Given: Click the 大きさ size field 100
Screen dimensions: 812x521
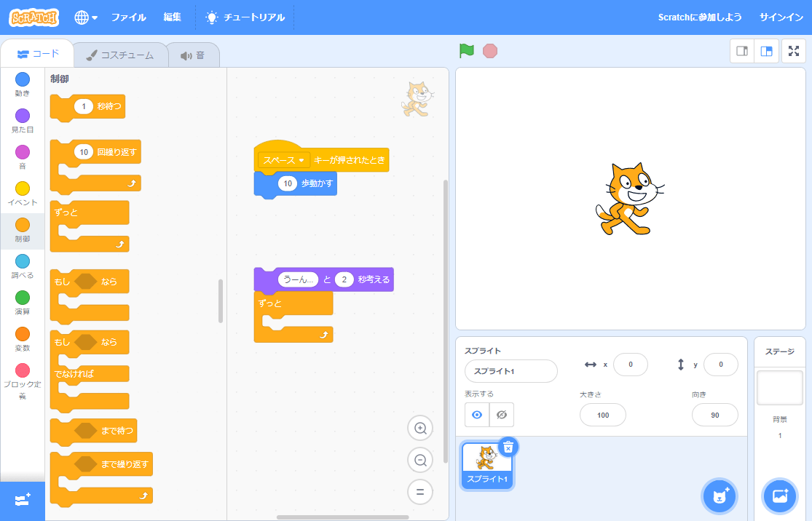Looking at the screenshot, I should point(603,415).
